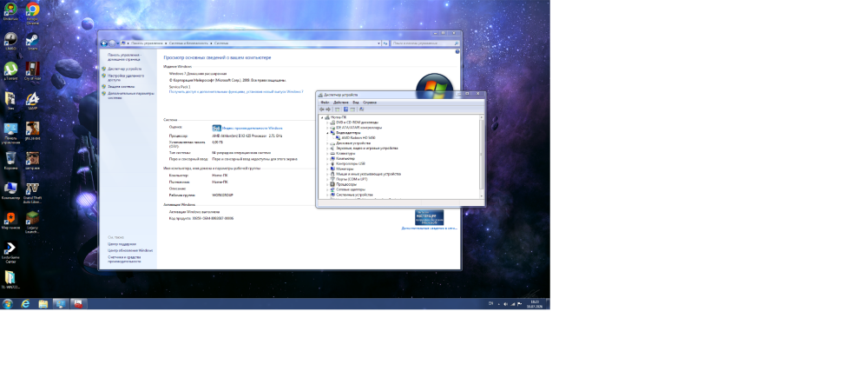868x391 pixels.
Task: Launch the µTorrent desktop icon
Action: click(x=10, y=70)
